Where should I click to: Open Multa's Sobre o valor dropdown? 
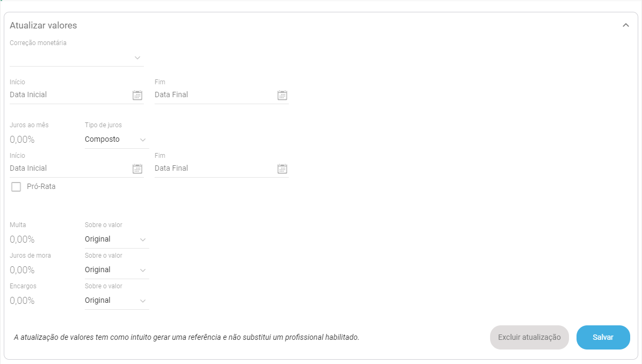coord(116,239)
